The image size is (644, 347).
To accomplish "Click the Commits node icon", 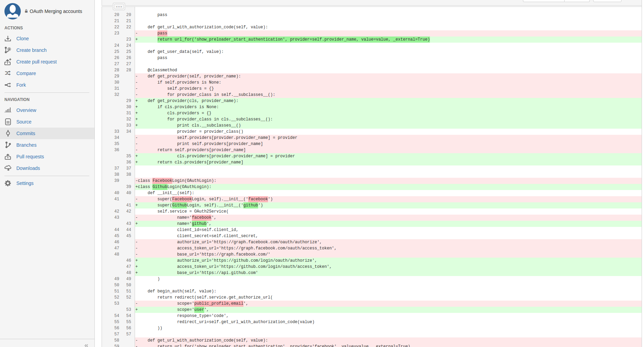I will pyautogui.click(x=8, y=133).
